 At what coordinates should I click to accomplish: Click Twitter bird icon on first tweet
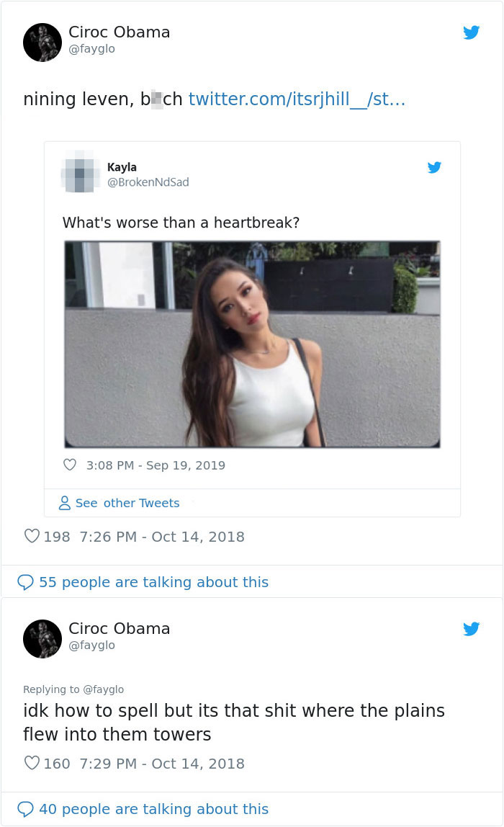pos(472,32)
